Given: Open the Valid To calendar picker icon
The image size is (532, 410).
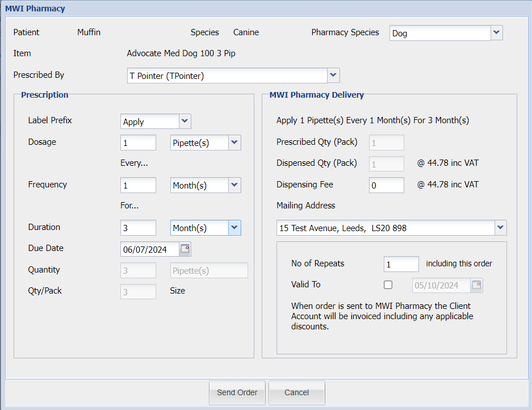Looking at the screenshot, I should [x=476, y=285].
